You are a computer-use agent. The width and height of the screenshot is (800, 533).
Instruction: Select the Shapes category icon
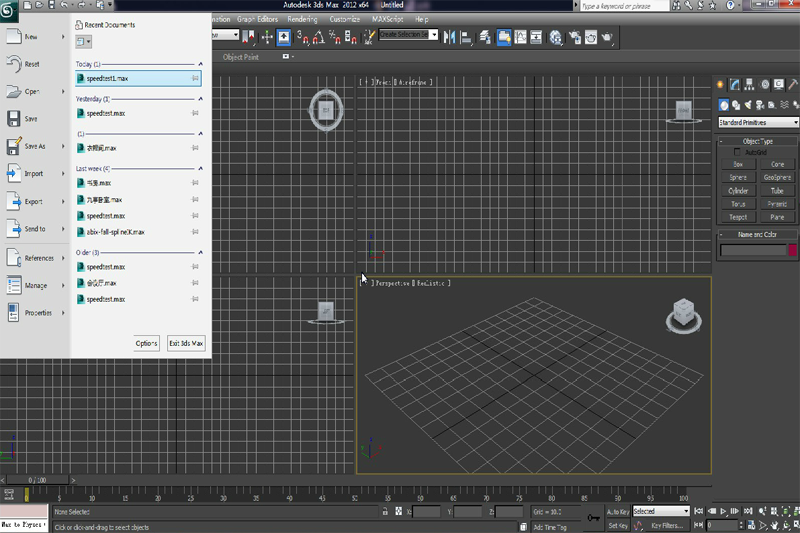tap(736, 104)
